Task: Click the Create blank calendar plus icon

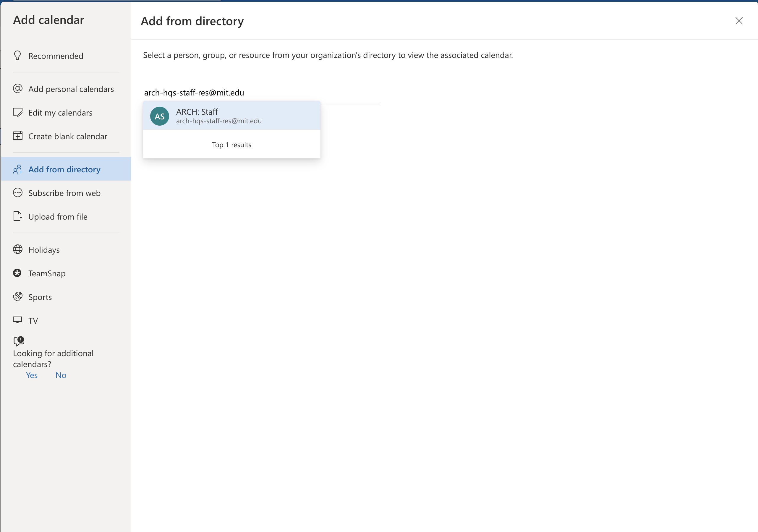Action: pyautogui.click(x=17, y=136)
